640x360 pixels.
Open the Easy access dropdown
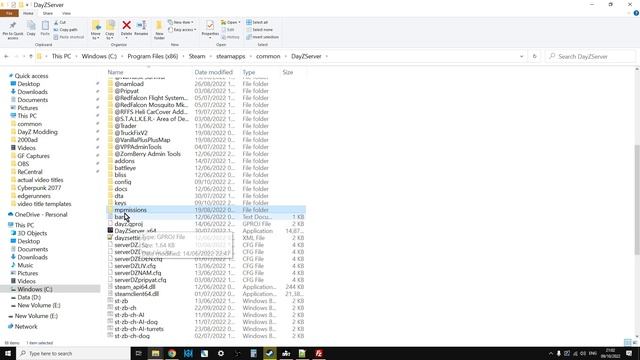click(x=182, y=30)
